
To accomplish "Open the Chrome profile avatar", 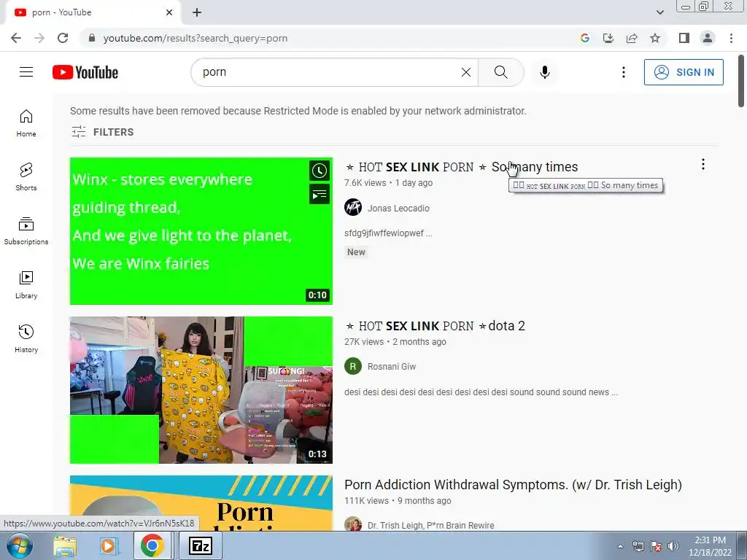I will 708,38.
